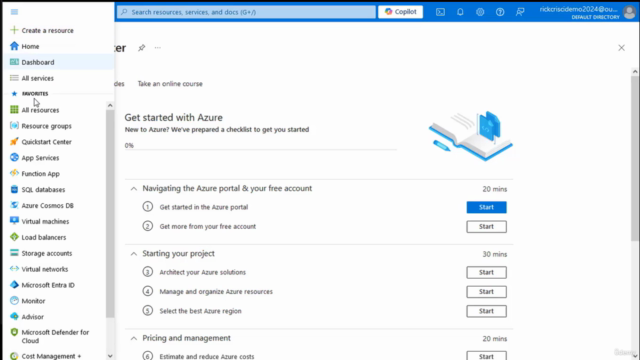This screenshot has width=640, height=360.
Task: Open the App Services icon
Action: pyautogui.click(x=14, y=157)
